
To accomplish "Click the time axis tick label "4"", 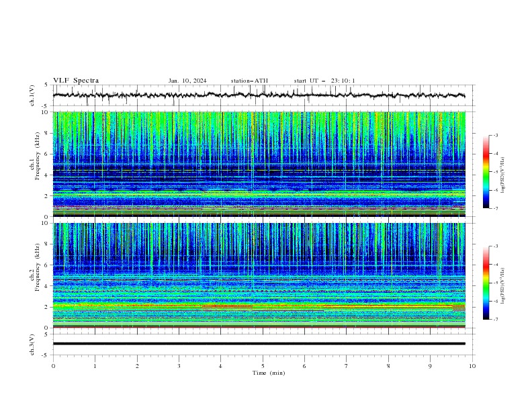I will click(220, 366).
